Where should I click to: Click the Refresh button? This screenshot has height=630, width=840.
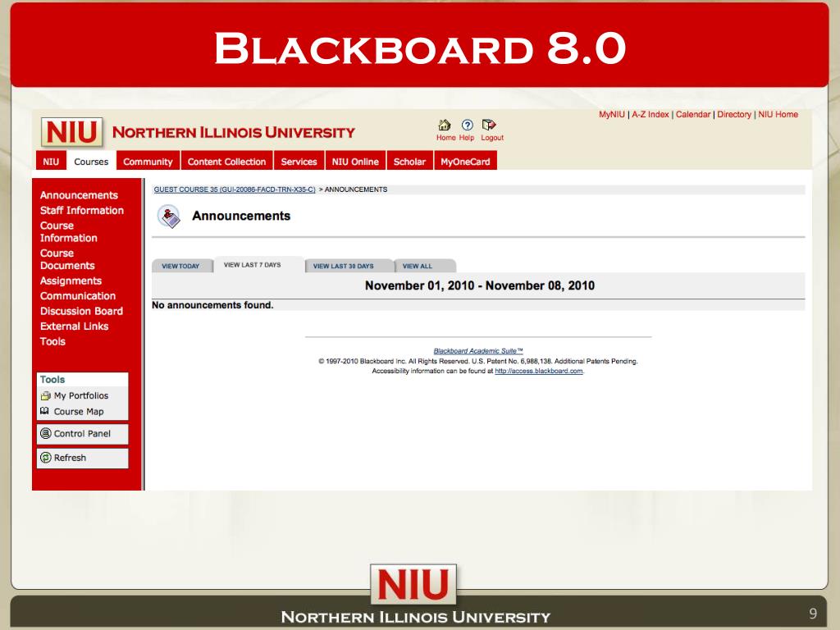click(83, 458)
